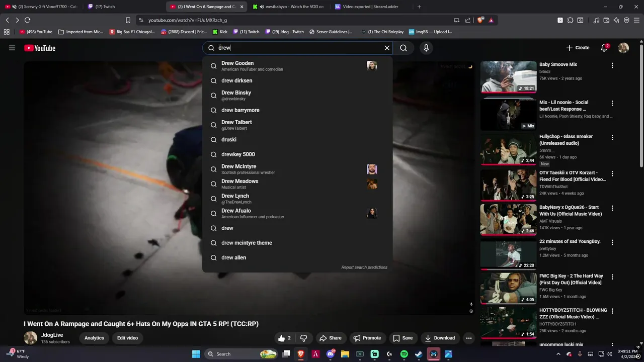Reload the page with the refresh icon
The image size is (644, 362).
pos(27,20)
